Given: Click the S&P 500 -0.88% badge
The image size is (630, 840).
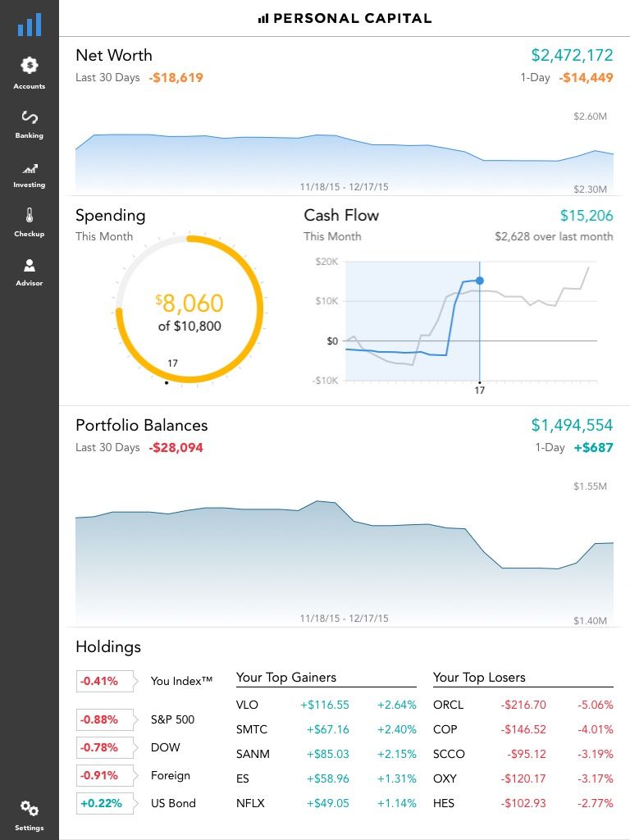Looking at the screenshot, I should (98, 720).
